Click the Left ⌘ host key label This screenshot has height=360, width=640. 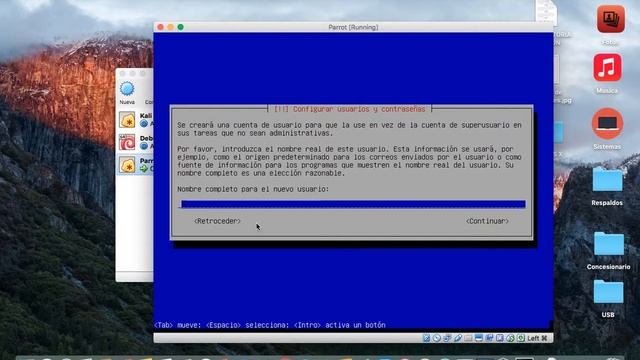[x=537, y=338]
